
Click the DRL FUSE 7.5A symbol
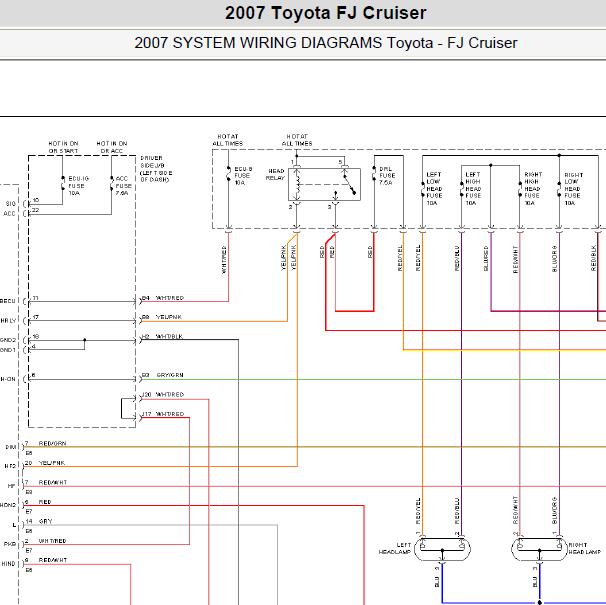(x=374, y=174)
